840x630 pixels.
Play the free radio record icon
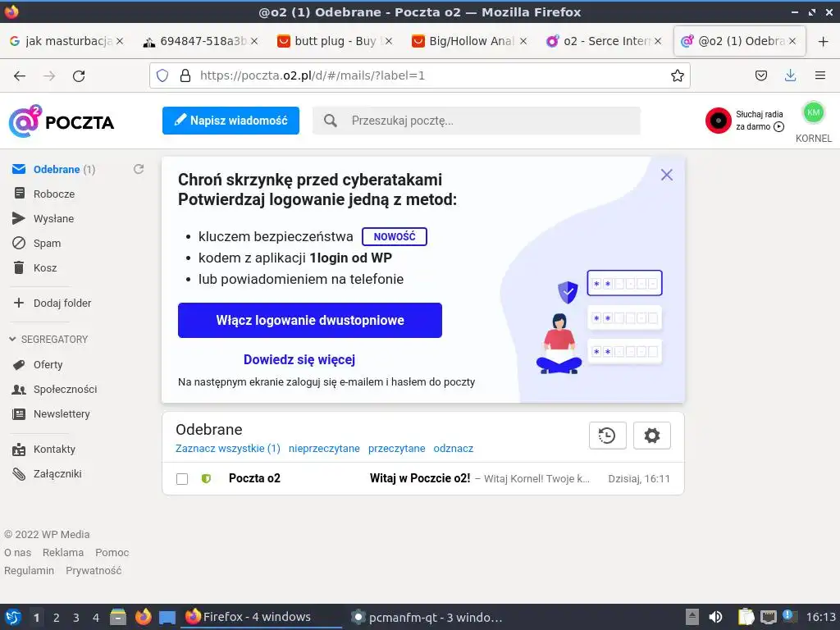[x=719, y=121]
